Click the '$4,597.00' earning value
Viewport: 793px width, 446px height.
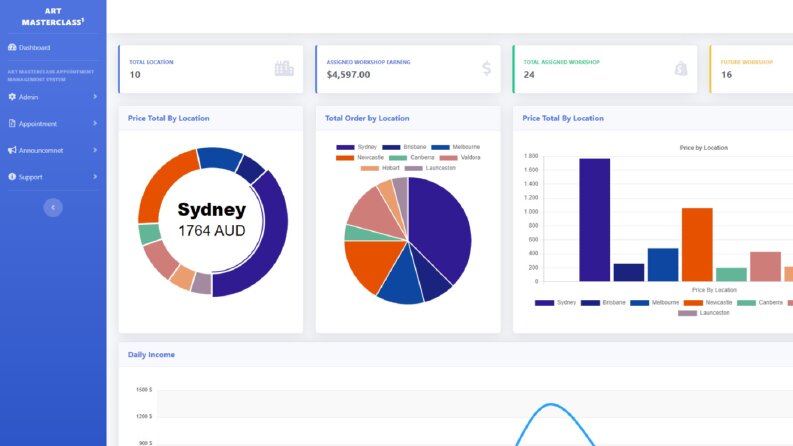348,74
